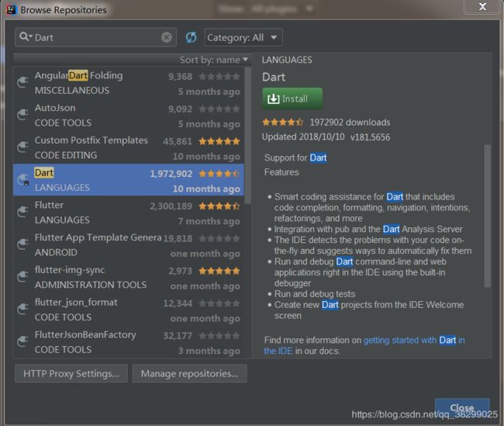
Task: Click the star rating of Flutter row
Action: (219, 206)
